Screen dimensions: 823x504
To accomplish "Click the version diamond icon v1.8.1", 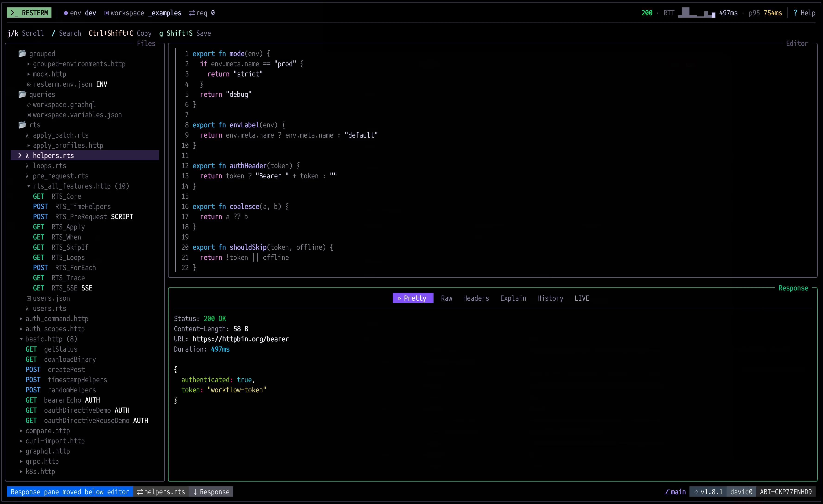I will pyautogui.click(x=696, y=492).
